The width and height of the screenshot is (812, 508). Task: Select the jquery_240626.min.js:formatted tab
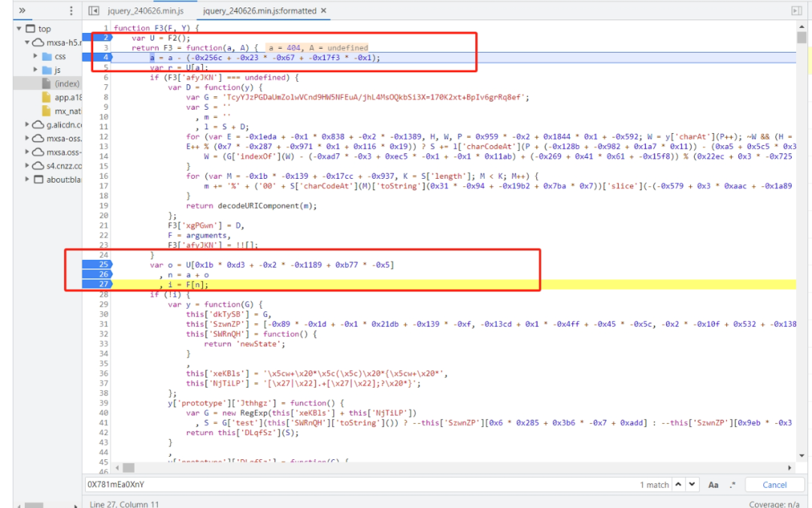259,11
